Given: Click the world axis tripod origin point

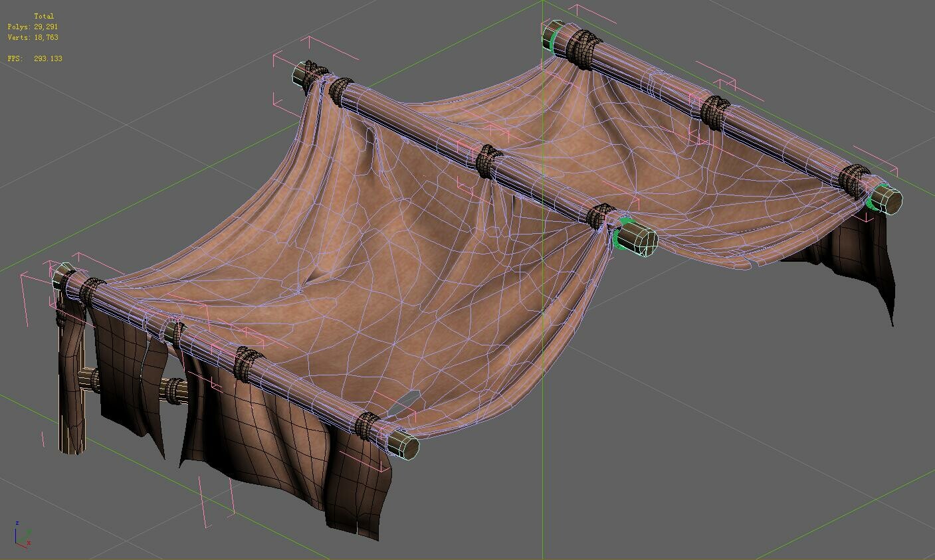Looking at the screenshot, I should (x=15, y=543).
